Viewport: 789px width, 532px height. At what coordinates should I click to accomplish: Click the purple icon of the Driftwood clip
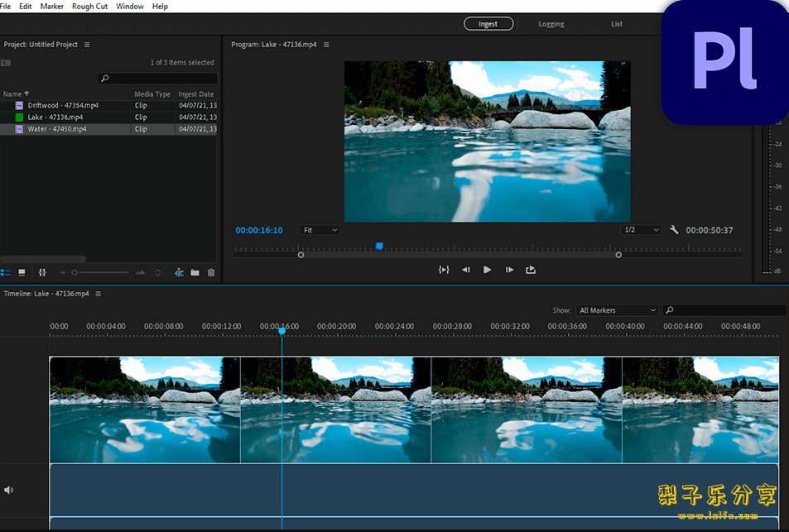pos(19,106)
